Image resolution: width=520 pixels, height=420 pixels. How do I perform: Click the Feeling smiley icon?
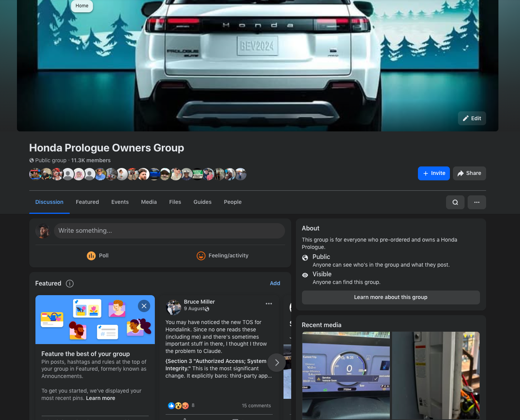pos(201,256)
